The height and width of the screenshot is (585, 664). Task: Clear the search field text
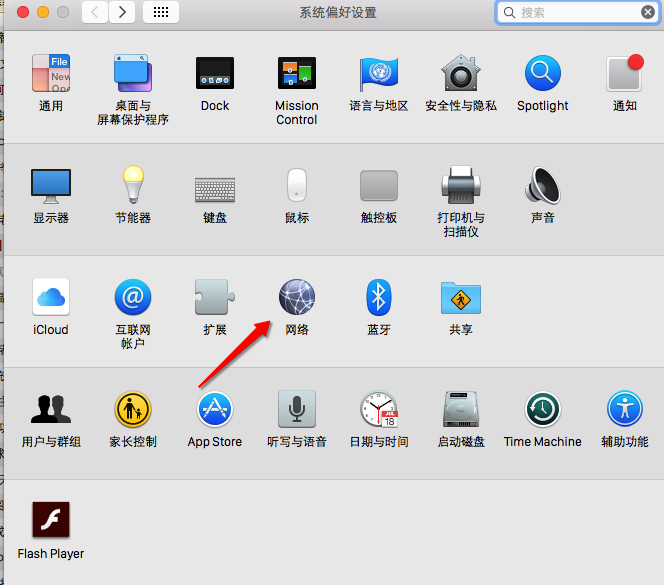(x=647, y=12)
